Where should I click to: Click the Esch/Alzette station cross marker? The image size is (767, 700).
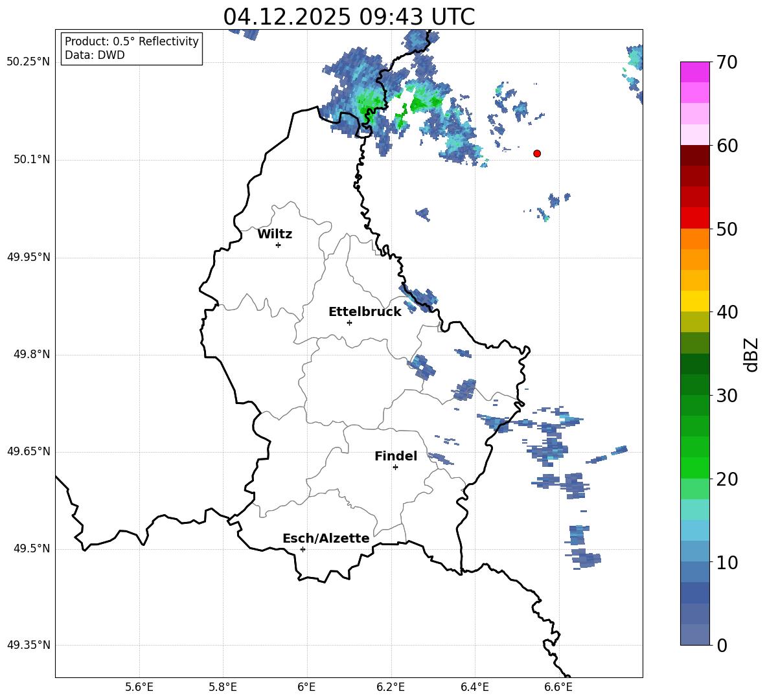[x=303, y=549]
